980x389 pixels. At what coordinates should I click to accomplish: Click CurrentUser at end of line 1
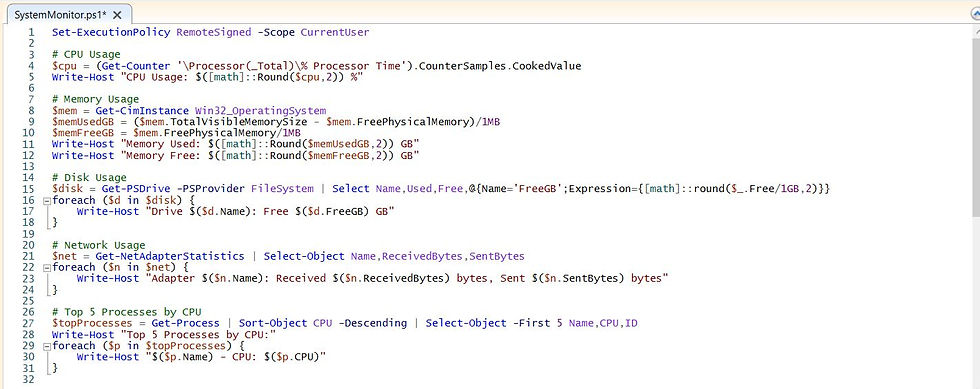coord(335,32)
